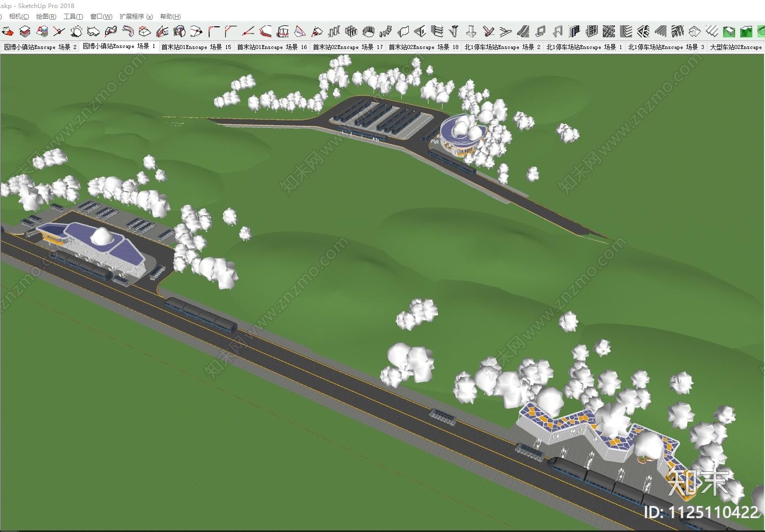Select the linear column array tool
Screen dimensions: 765x532
click(x=334, y=32)
